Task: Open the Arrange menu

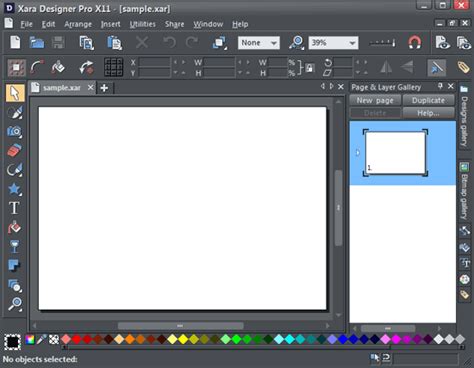Action: click(78, 24)
